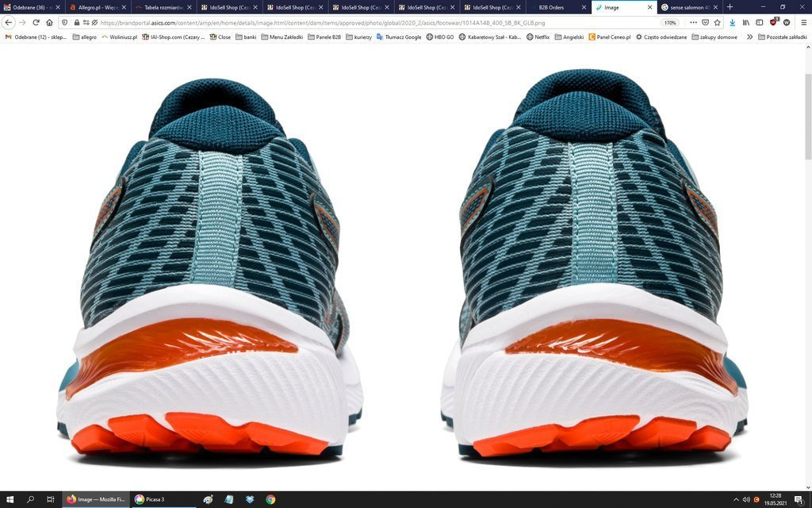Go to the Firefox home page
Screen dimensions: 812x508
(x=49, y=22)
